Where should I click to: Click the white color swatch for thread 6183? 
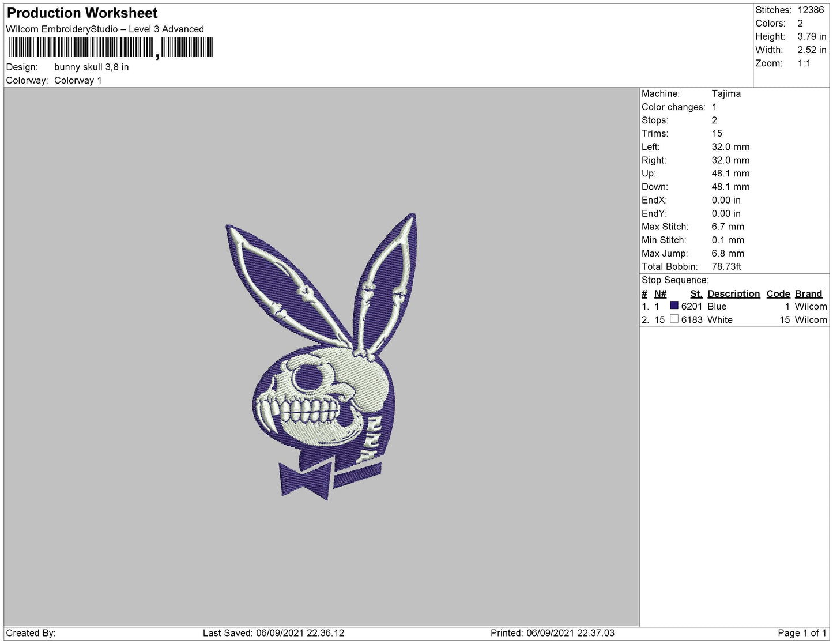click(674, 319)
